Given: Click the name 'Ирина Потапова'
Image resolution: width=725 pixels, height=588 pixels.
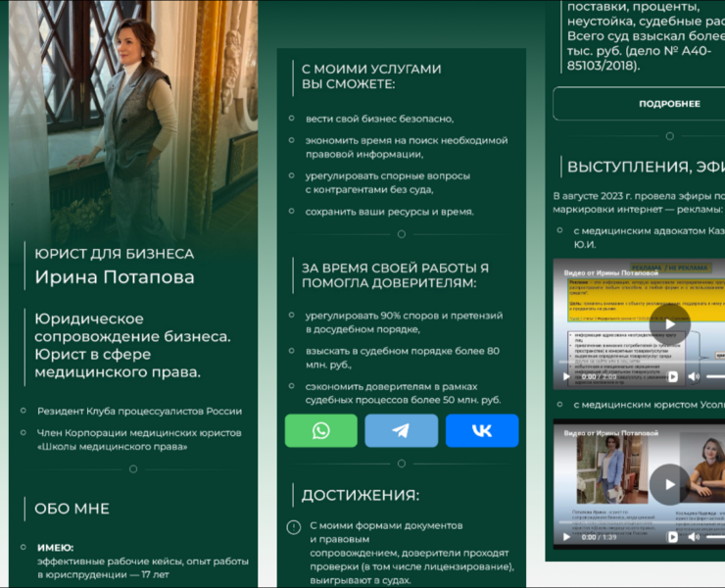Looking at the screenshot, I should pyautogui.click(x=115, y=277).
